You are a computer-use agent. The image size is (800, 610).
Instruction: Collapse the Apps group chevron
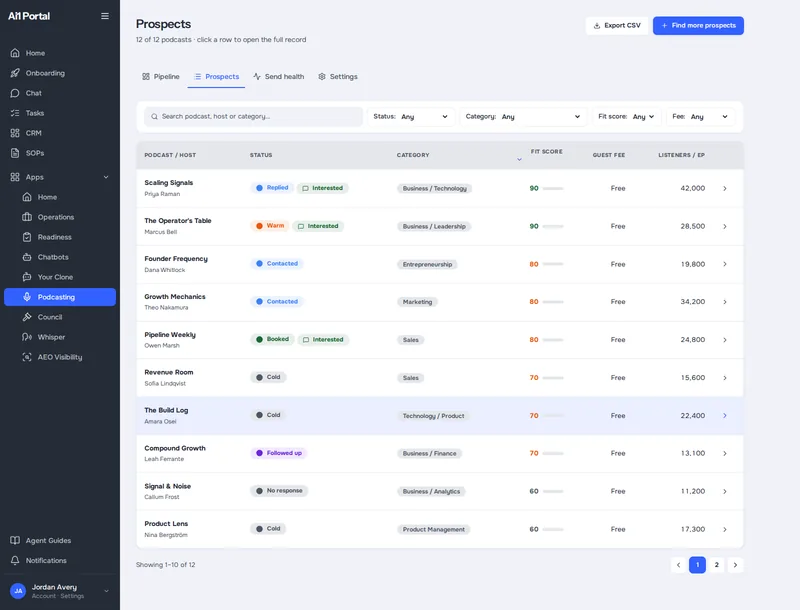(x=106, y=177)
